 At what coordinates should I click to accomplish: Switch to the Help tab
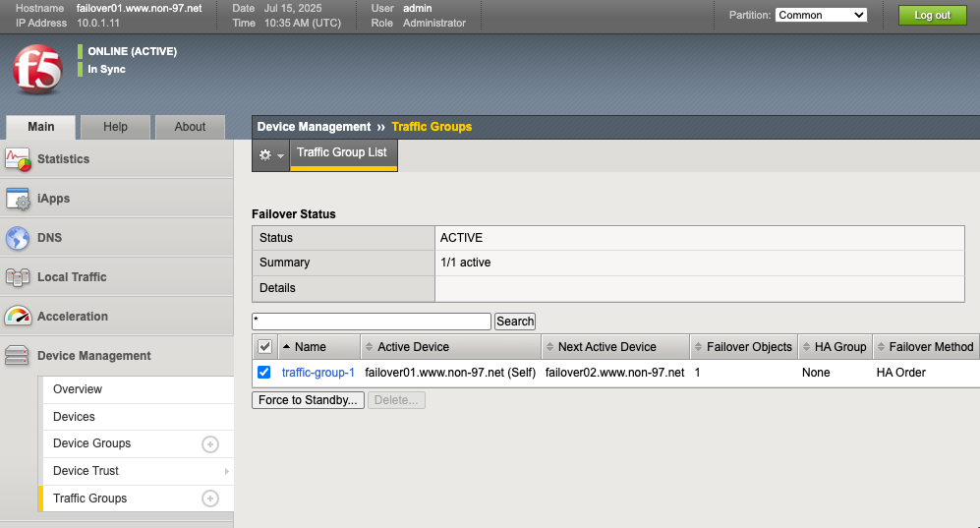[x=115, y=127]
